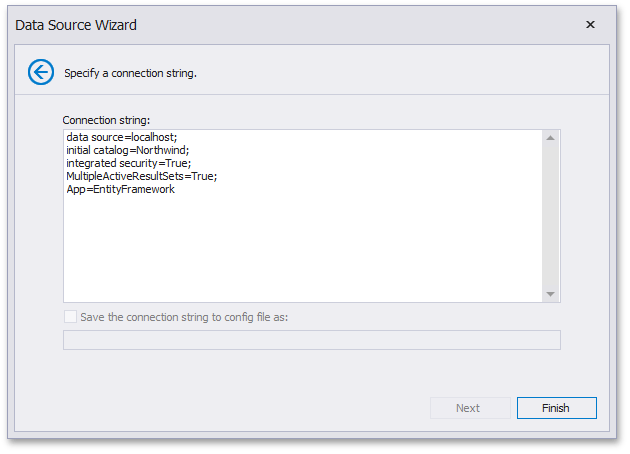Screen dimensions: 630x454
Task: Click the config file name input field
Action: tap(311, 340)
